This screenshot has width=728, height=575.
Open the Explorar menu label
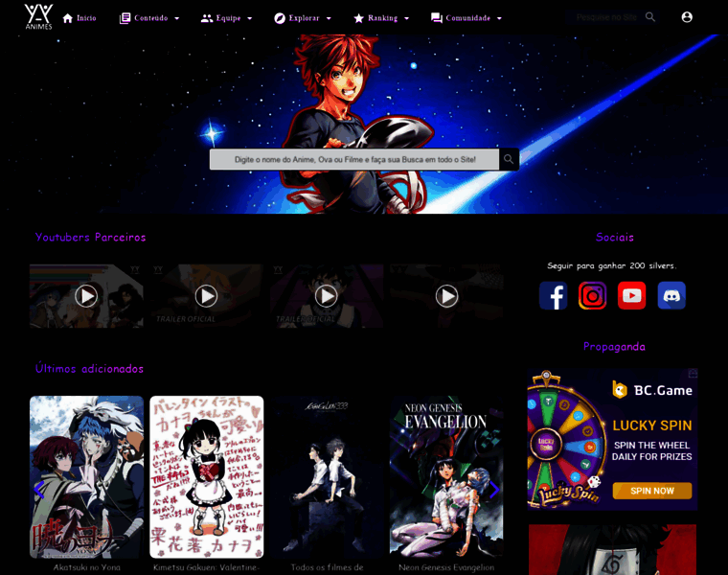[304, 18]
